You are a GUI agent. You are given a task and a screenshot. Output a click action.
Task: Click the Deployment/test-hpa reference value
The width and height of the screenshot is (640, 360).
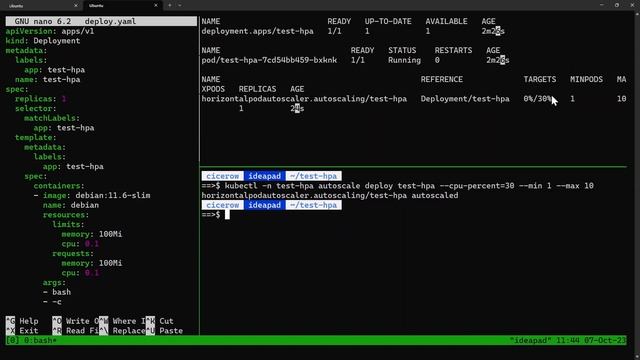point(465,99)
